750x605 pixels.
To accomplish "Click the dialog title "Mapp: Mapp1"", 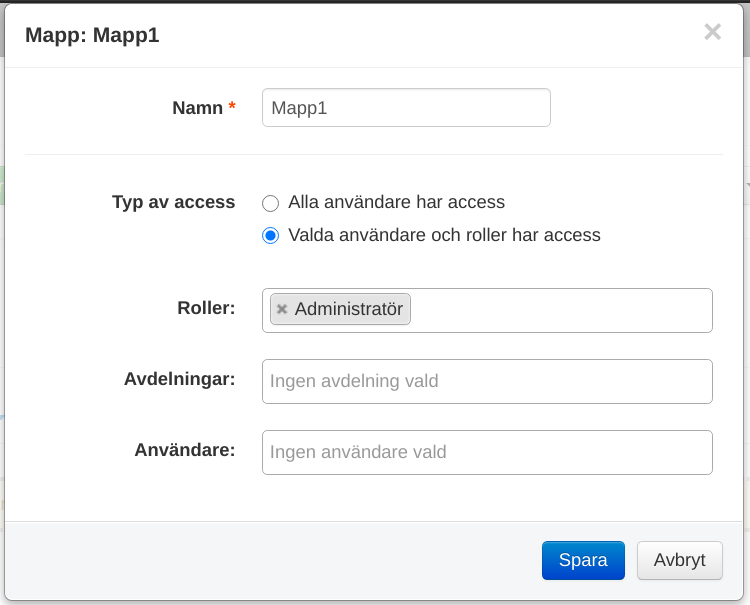I will click(x=92, y=35).
